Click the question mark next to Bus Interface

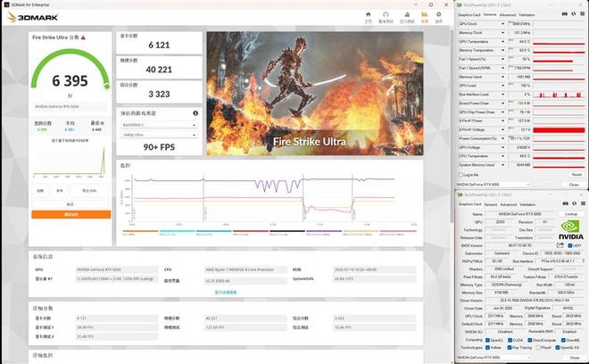coord(584,261)
